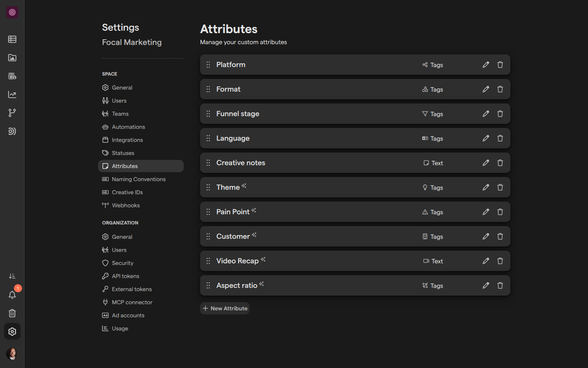The height and width of the screenshot is (368, 588).
Task: Click the Aspect ratio attribute name
Action: pos(237,285)
